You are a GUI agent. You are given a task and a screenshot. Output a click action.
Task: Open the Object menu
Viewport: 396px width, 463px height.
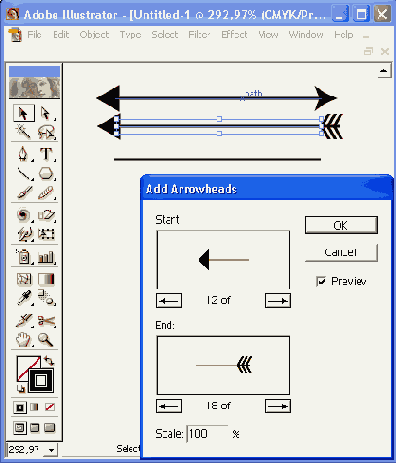click(94, 35)
